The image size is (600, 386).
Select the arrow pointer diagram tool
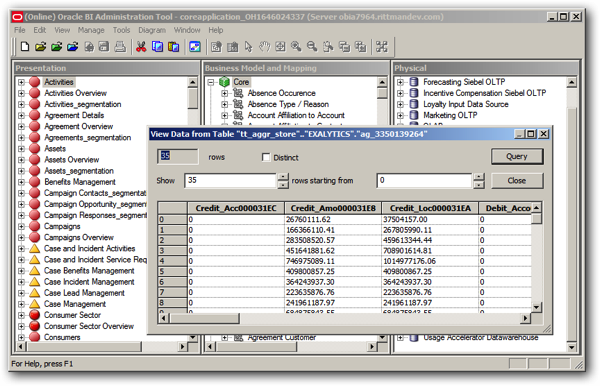pyautogui.click(x=248, y=47)
